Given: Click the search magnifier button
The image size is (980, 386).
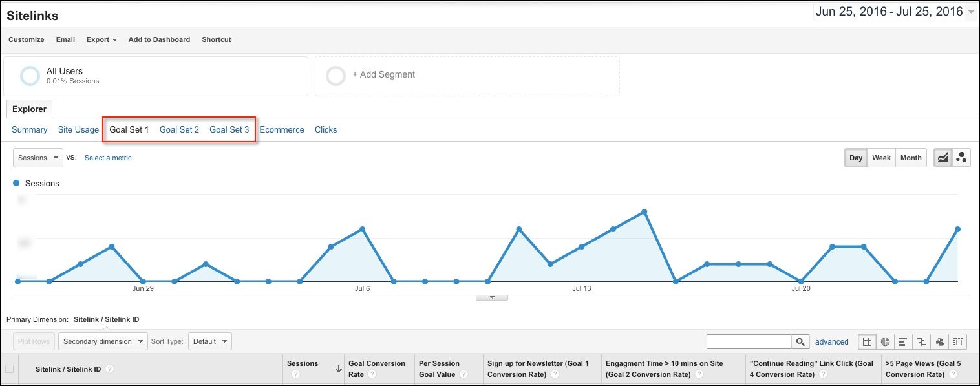Looking at the screenshot, I should (800, 341).
